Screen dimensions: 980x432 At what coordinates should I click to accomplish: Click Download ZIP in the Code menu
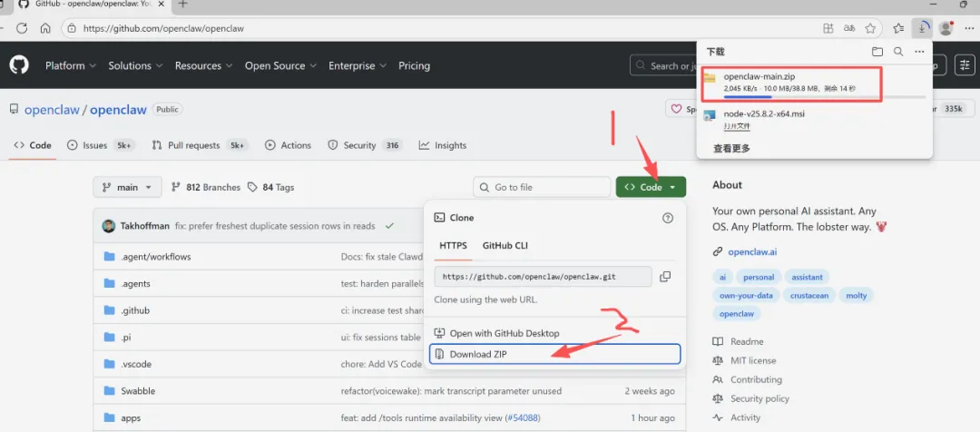tap(555, 354)
